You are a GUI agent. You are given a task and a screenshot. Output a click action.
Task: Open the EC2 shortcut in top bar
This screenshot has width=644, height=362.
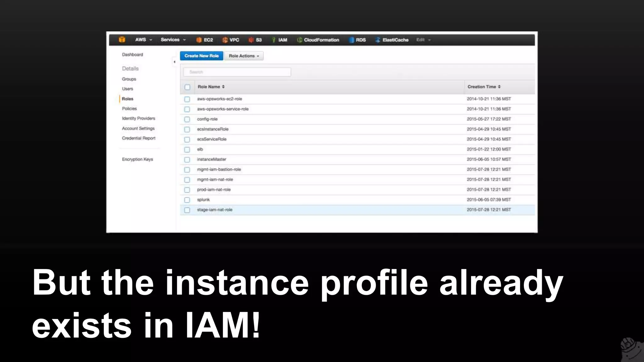pos(205,40)
